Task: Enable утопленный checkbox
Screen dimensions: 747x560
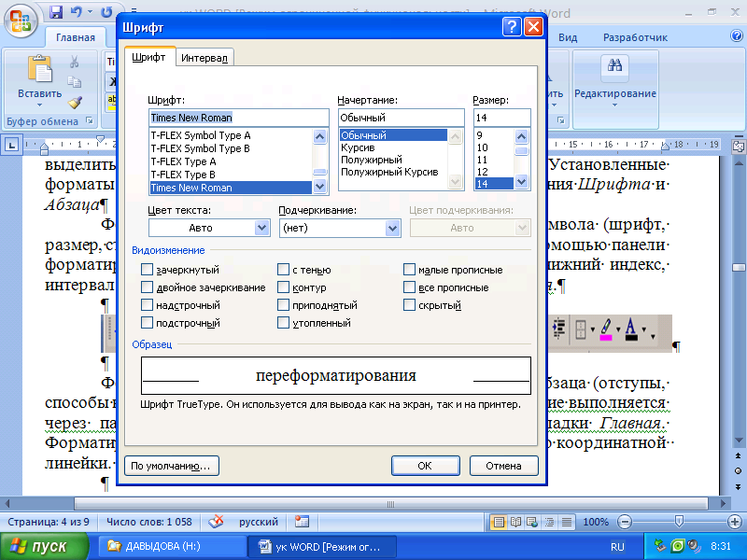Action: coord(283,322)
